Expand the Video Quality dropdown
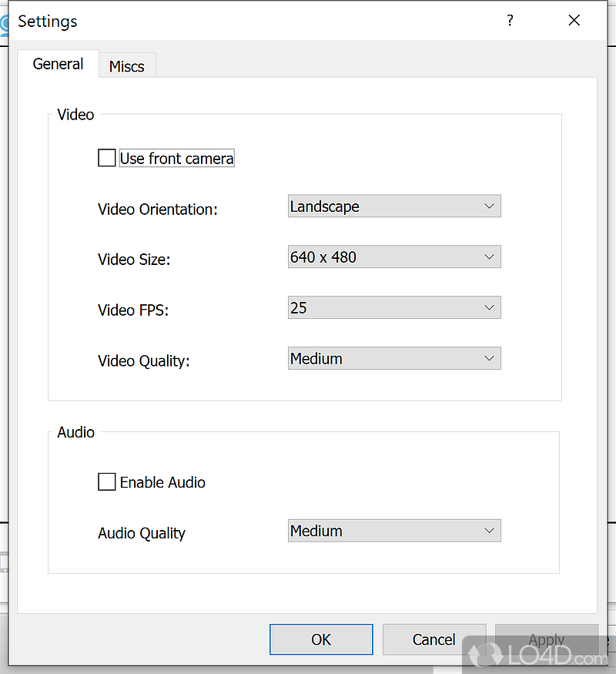This screenshot has width=616, height=674. coord(393,359)
